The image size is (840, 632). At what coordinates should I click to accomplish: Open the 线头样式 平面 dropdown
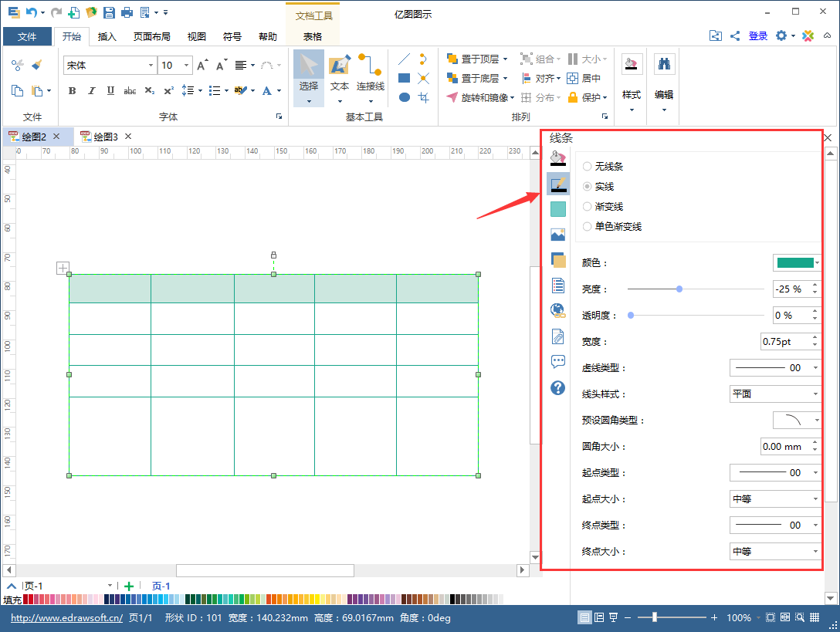click(774, 394)
